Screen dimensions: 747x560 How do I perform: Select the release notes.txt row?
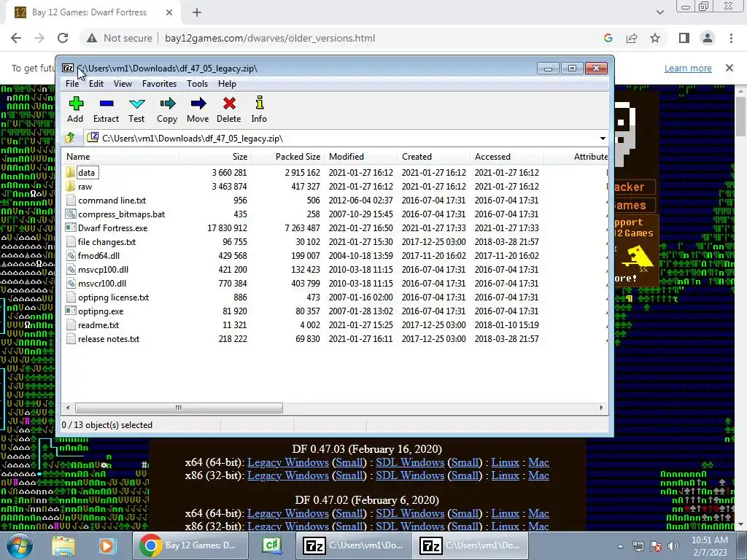point(334,338)
